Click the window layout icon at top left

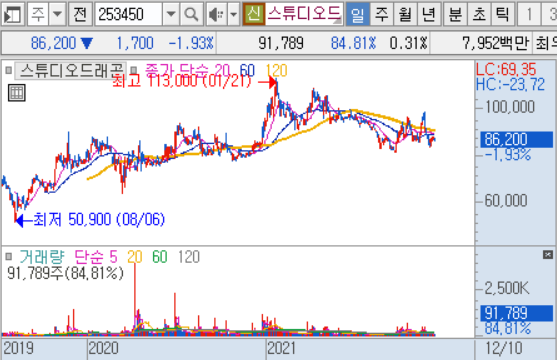point(13,14)
